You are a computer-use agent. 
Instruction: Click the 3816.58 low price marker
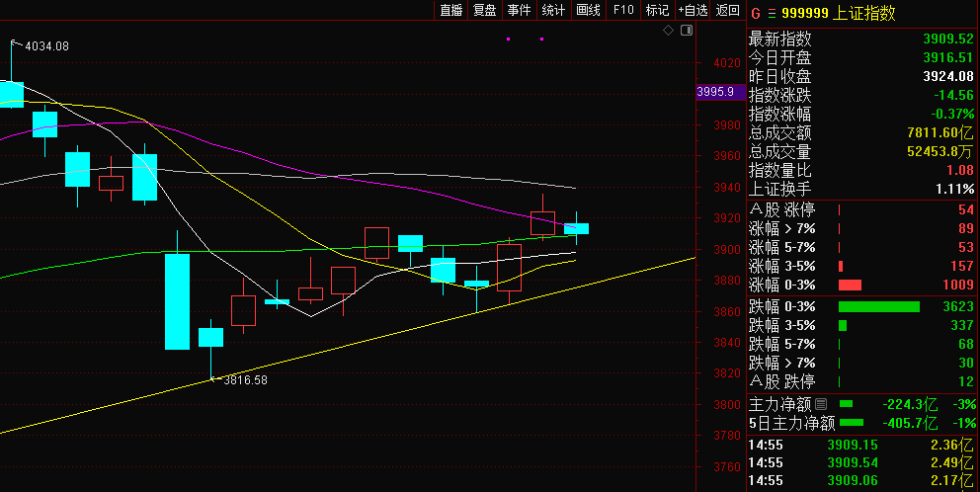(x=245, y=379)
